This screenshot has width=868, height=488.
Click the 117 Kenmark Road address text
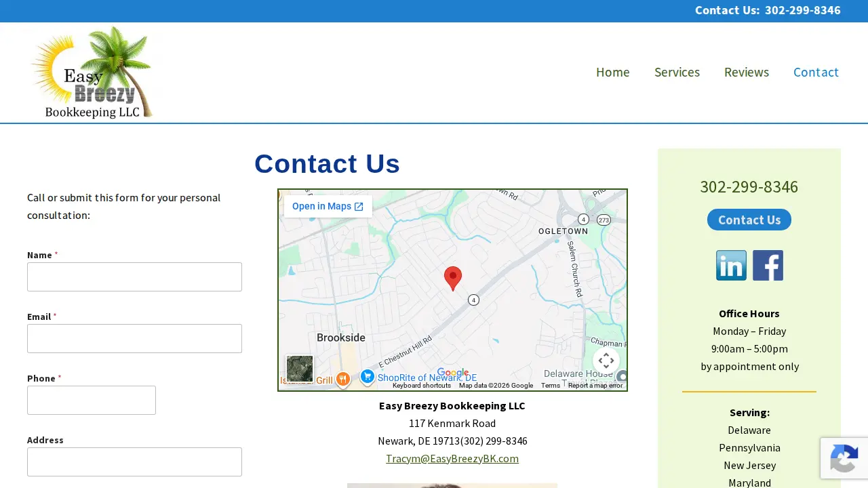(452, 423)
